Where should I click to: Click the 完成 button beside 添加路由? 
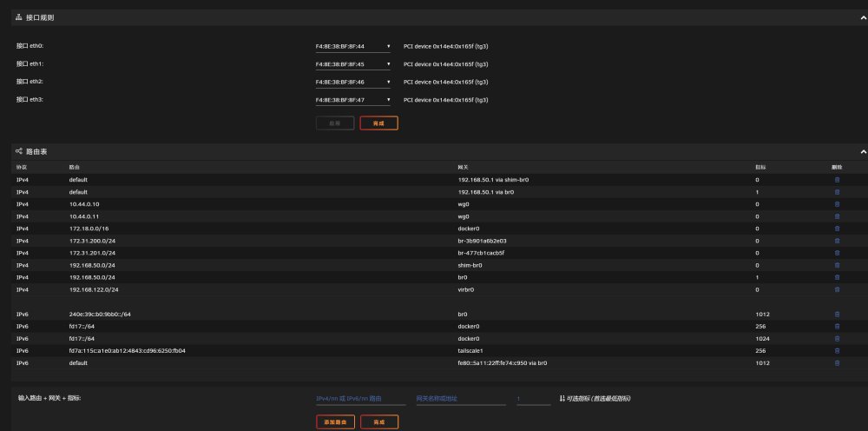click(x=379, y=422)
